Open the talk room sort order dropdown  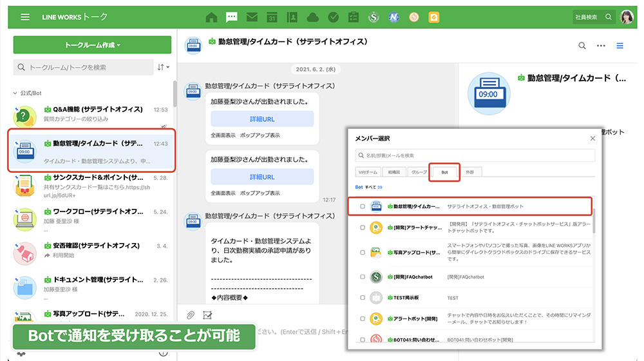coord(163,67)
